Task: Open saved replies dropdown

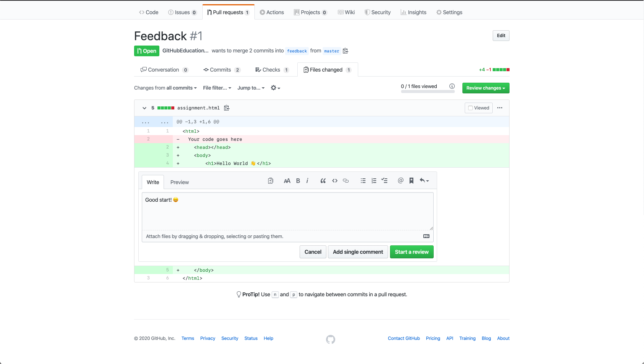Action: [424, 181]
